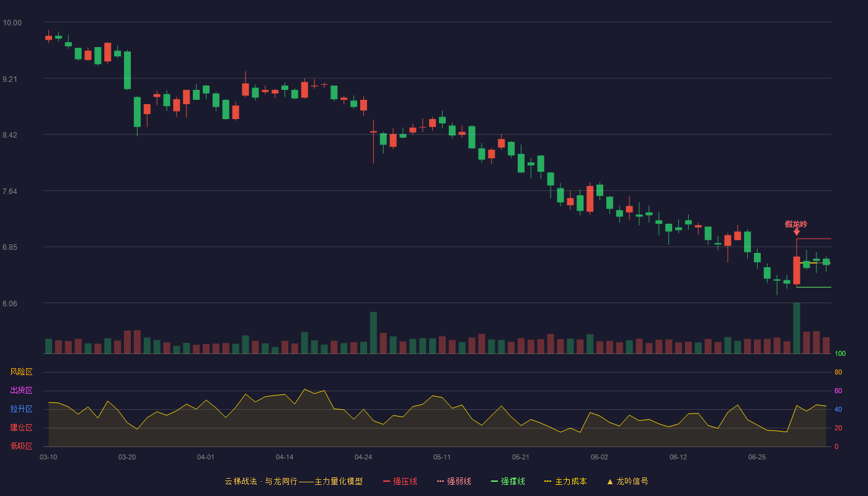Click the 假龙吟 red arrow signal marker
Screen dimensions: 868x496
(797, 232)
